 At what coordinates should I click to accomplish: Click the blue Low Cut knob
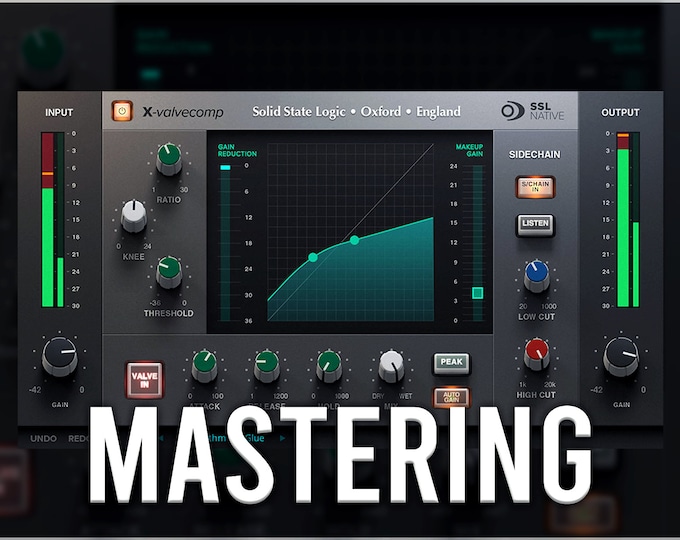tap(536, 276)
